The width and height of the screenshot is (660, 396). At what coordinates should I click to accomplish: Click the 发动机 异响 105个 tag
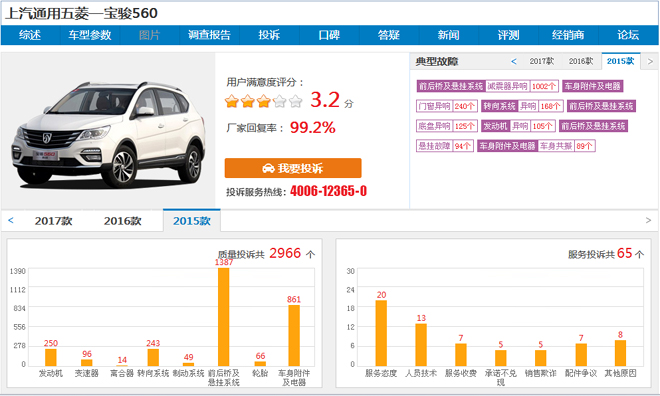coord(519,126)
